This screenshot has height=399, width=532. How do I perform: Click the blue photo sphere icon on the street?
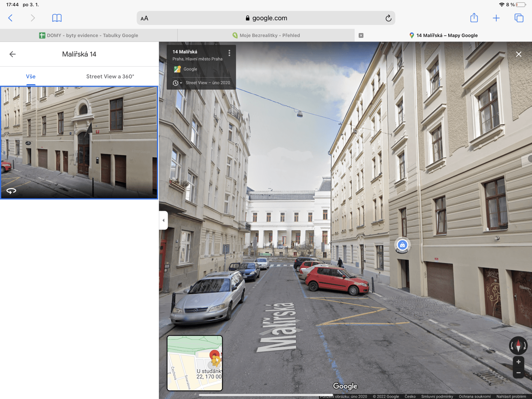click(x=403, y=245)
